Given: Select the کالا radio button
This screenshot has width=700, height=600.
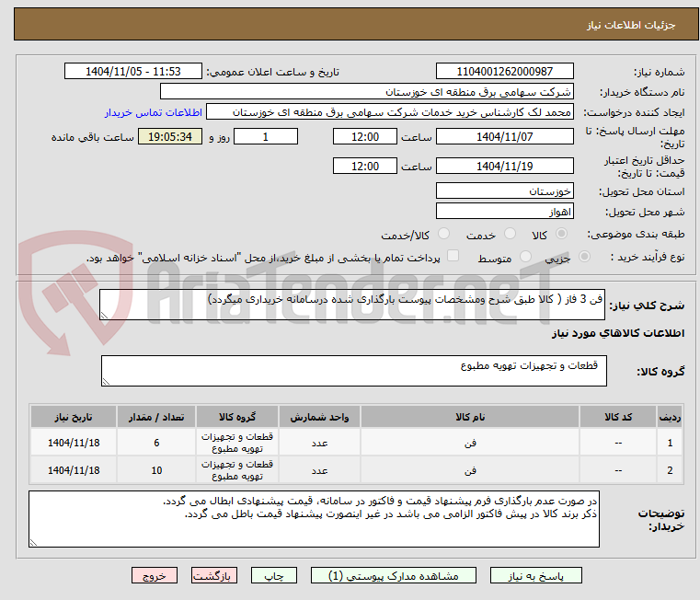Looking at the screenshot, I should pyautogui.click(x=562, y=233).
